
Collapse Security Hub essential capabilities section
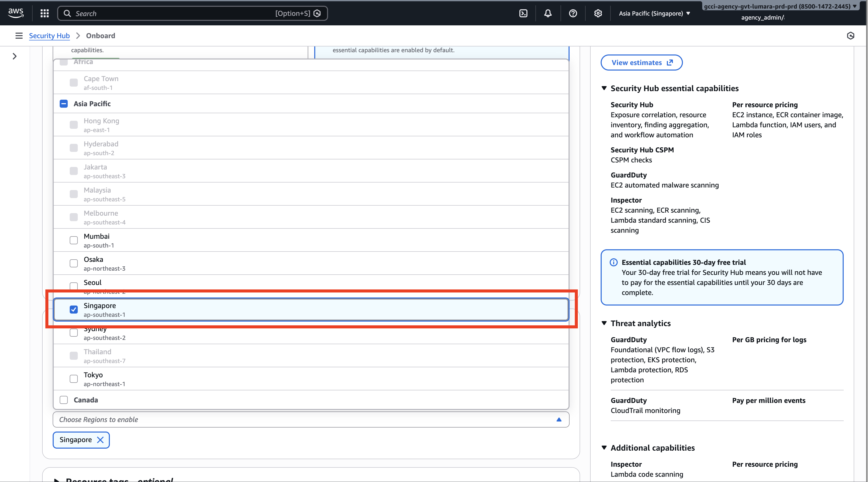tap(604, 88)
